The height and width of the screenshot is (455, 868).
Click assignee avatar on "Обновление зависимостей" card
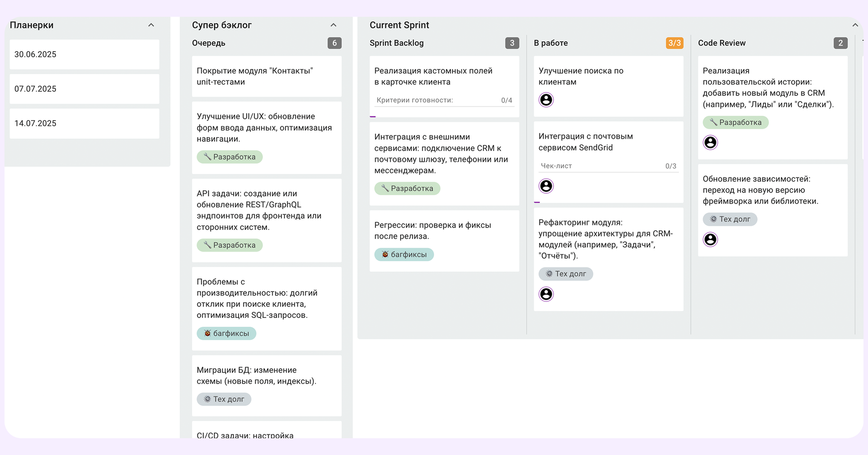(x=710, y=239)
